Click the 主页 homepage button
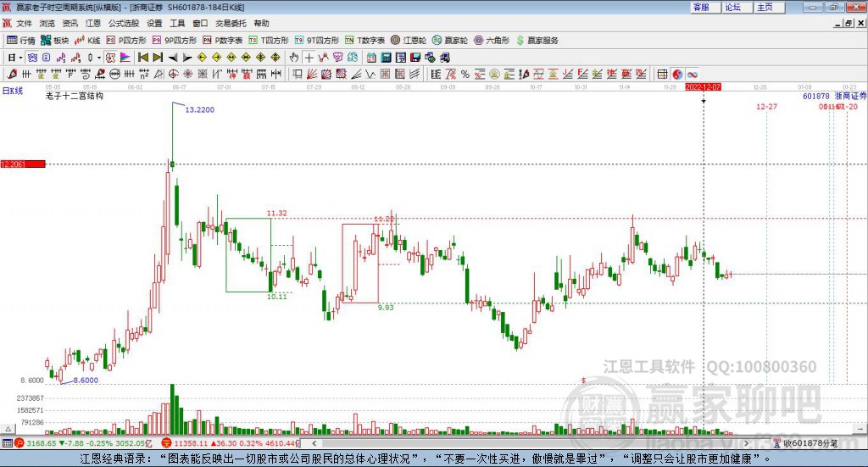The height and width of the screenshot is (467, 868). (768, 7)
